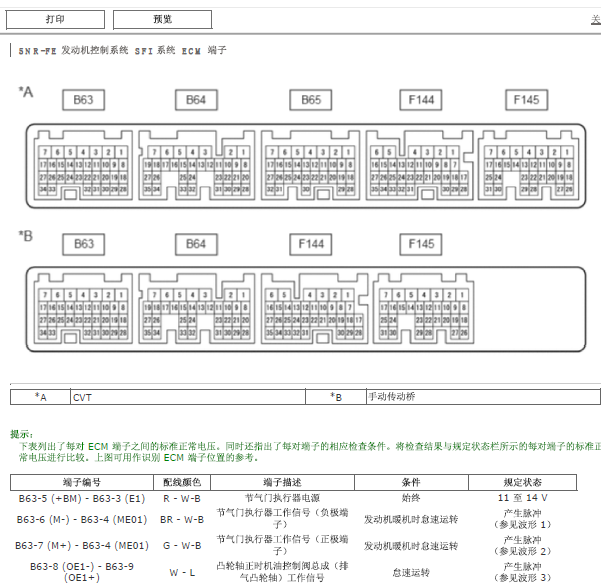Click the '条件' column header

pos(411,482)
